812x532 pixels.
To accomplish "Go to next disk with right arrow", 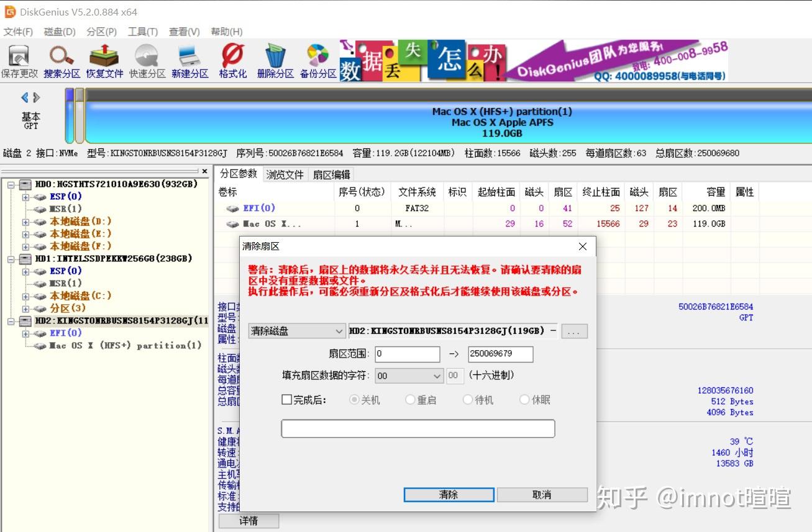I will coord(37,97).
